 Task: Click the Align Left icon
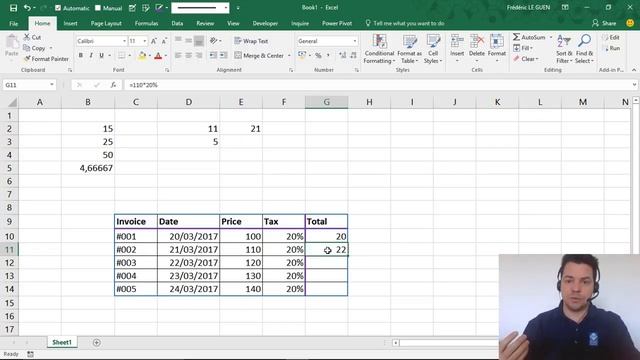coord(178,55)
